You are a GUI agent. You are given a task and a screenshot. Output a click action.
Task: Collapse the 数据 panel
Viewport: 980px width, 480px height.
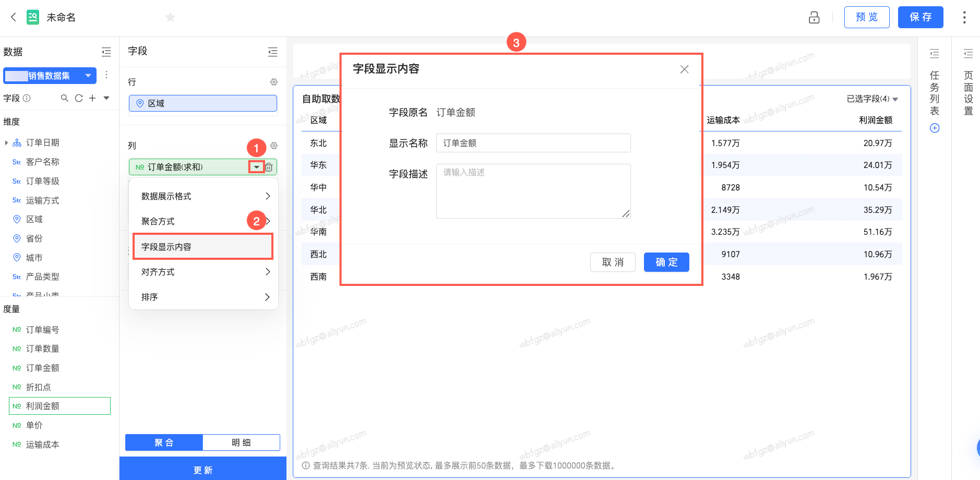(x=106, y=52)
